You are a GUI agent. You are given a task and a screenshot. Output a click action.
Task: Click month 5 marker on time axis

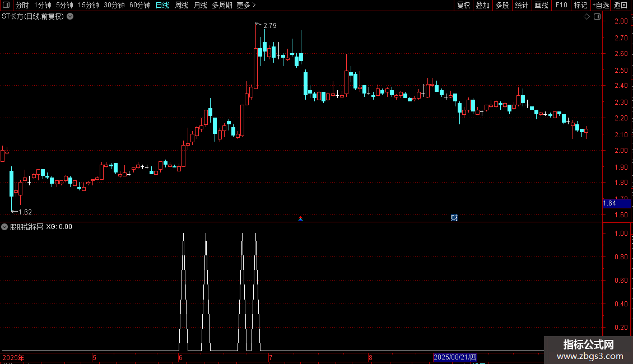pyautogui.click(x=94, y=357)
